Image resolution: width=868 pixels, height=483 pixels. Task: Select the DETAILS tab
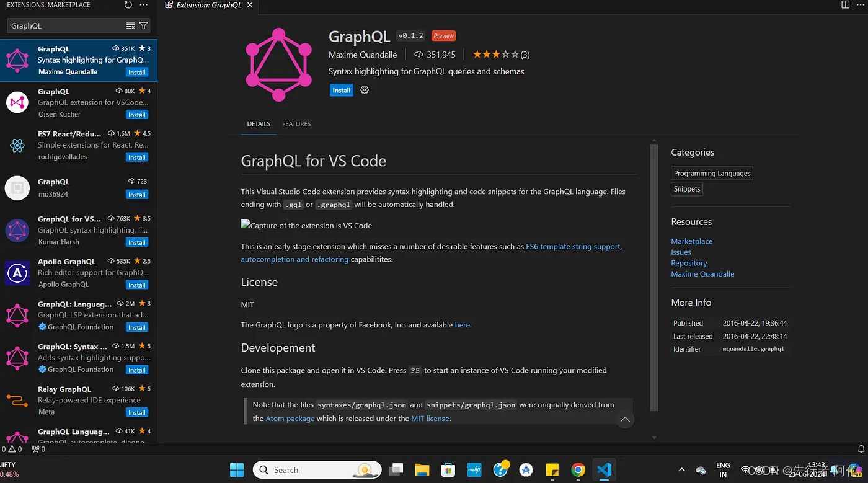click(259, 123)
